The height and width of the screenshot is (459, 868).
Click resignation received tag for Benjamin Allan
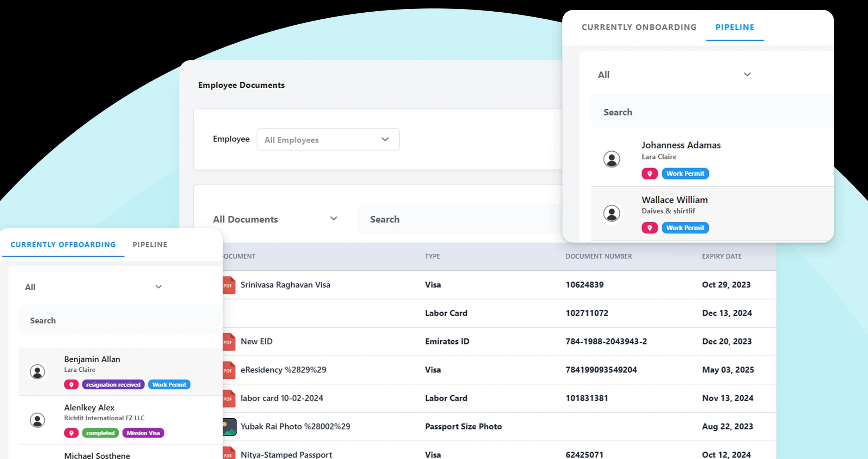click(113, 384)
